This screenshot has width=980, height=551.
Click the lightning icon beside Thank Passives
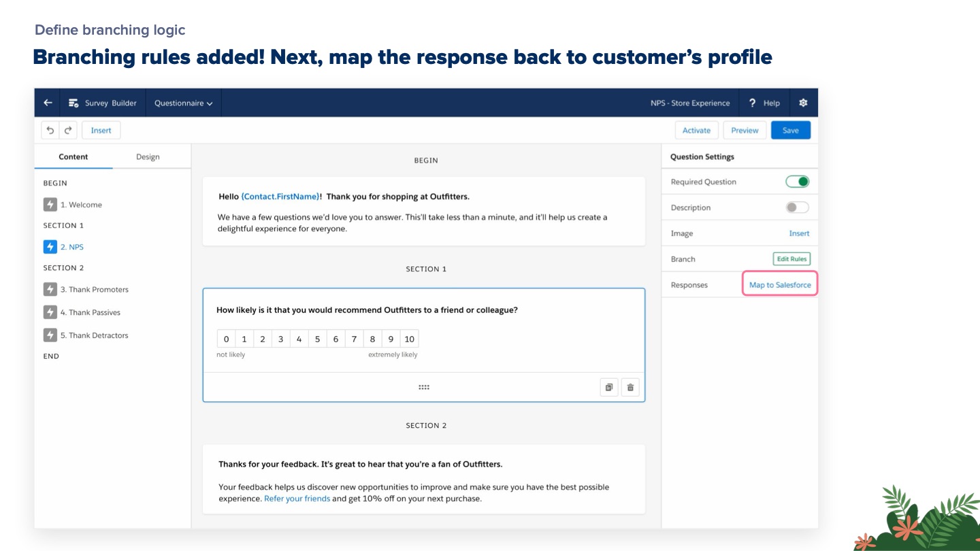point(50,312)
